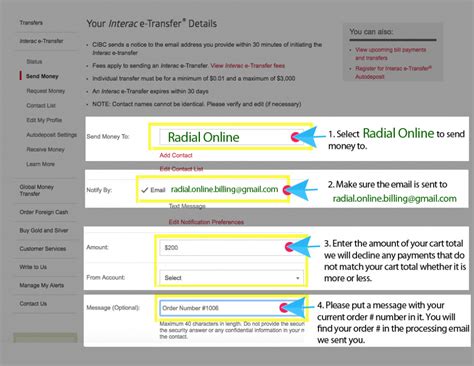Select Receive Money sidebar item
This screenshot has height=366, width=474.
[x=45, y=149]
